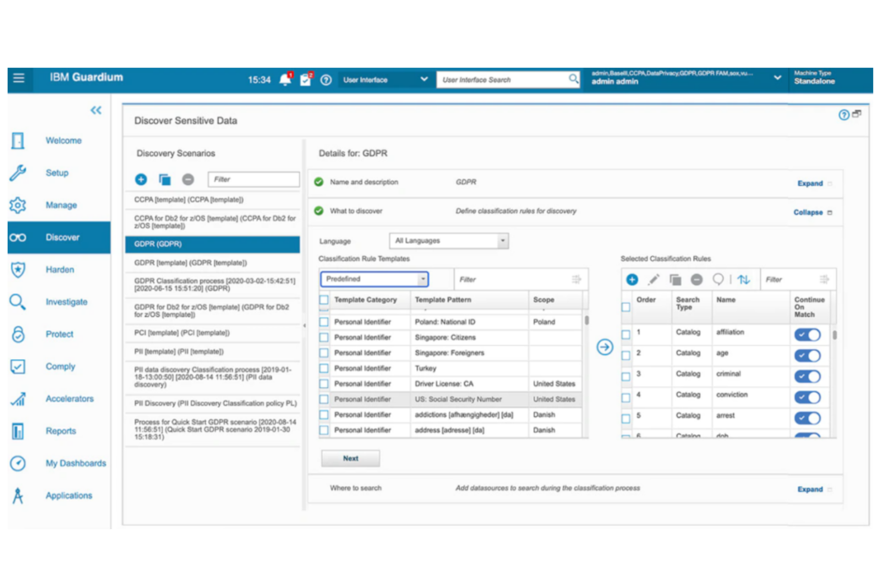The height and width of the screenshot is (588, 882).
Task: Add a new discovery scenario with plus icon
Action: click(x=141, y=179)
